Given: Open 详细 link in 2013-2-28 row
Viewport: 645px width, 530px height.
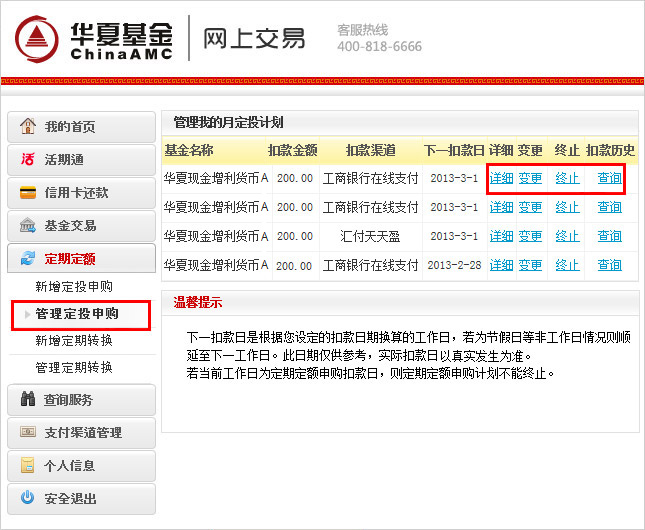Looking at the screenshot, I should point(501,265).
